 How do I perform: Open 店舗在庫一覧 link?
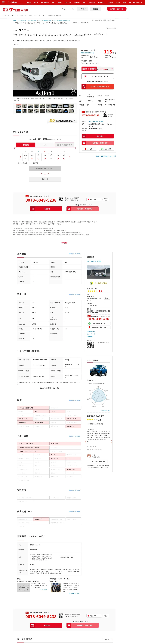(91, 332)
